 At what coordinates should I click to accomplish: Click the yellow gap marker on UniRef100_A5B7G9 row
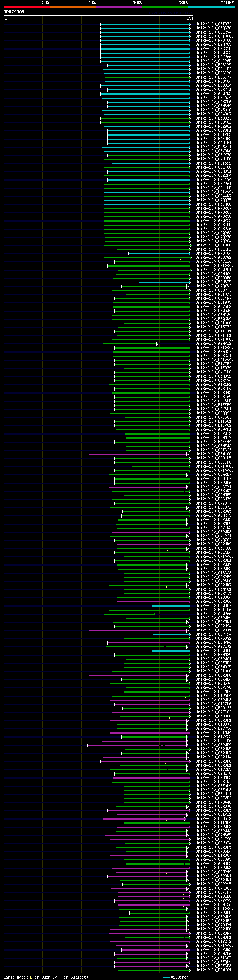point(181,259)
